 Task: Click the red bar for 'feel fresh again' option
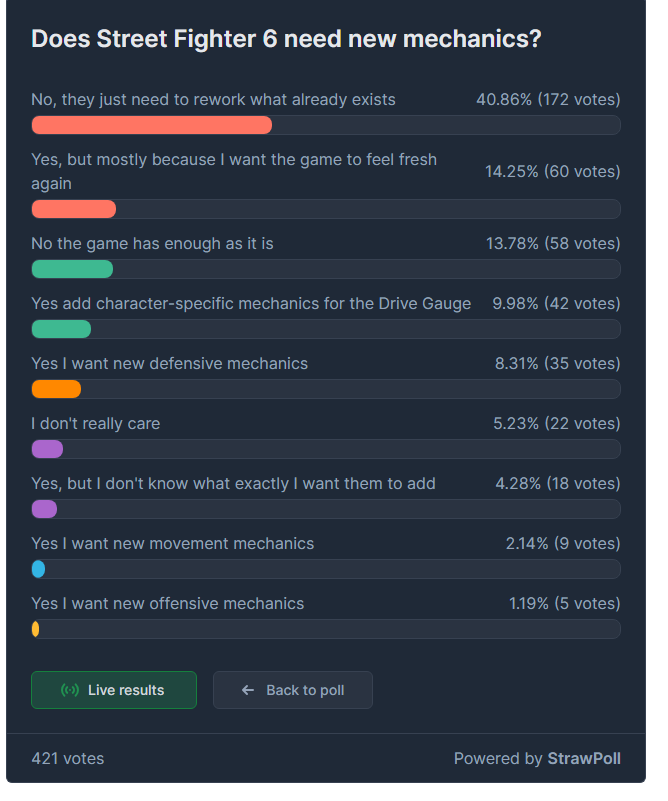pyautogui.click(x=74, y=209)
